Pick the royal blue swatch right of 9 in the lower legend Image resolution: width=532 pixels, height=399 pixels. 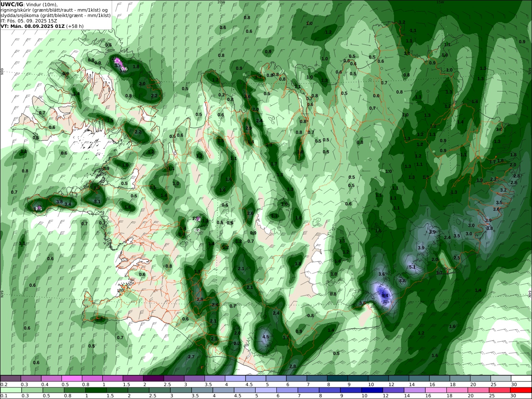351,390
